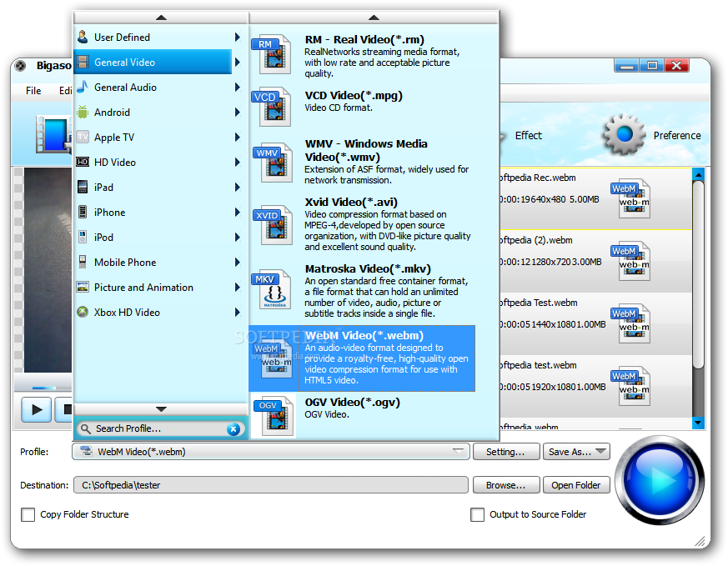Click the Destination path field
728x566 pixels.
point(271,485)
